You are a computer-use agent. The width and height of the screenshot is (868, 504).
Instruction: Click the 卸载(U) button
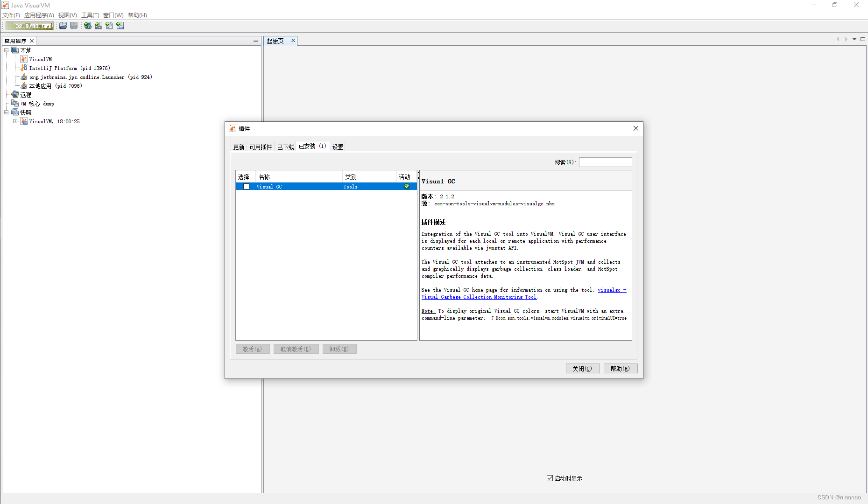(339, 349)
